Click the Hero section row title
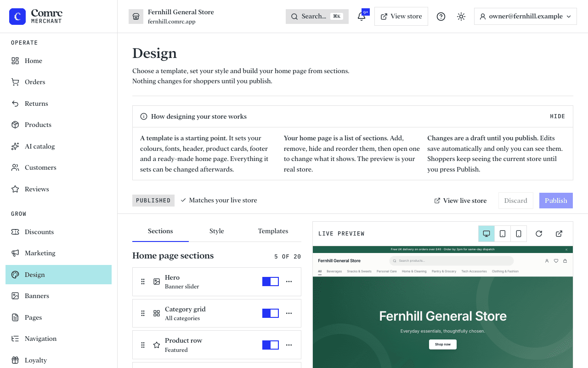 pos(172,277)
